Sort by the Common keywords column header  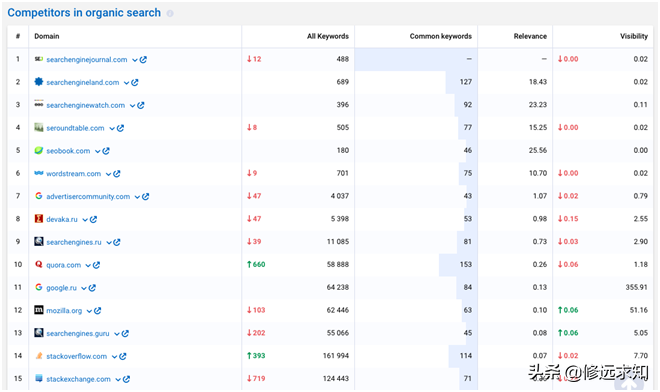pyautogui.click(x=441, y=36)
